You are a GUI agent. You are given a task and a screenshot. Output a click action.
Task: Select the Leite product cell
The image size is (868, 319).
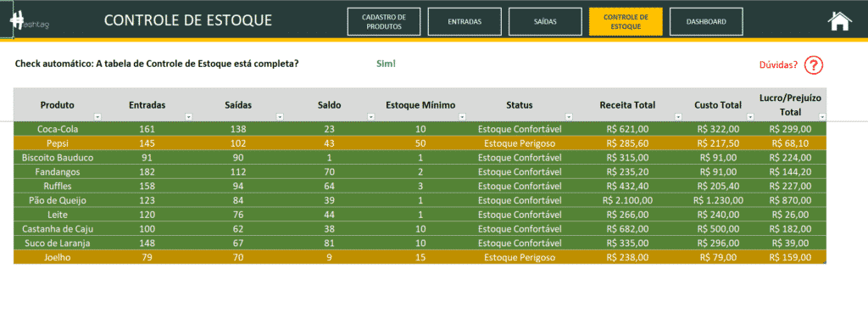coord(58,215)
